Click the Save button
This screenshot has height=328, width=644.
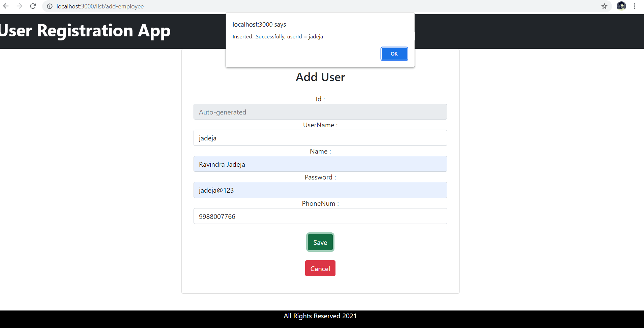pyautogui.click(x=320, y=242)
